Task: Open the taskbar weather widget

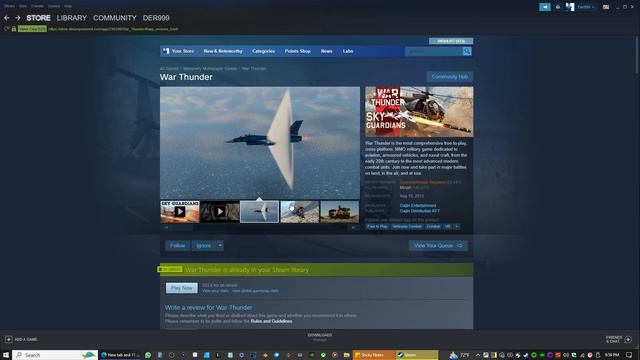Action: point(460,355)
